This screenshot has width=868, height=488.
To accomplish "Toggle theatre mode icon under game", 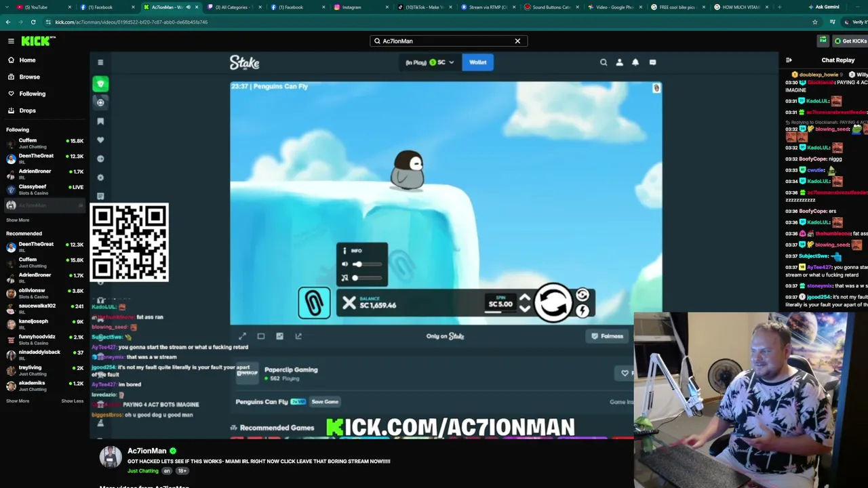I will click(x=261, y=336).
